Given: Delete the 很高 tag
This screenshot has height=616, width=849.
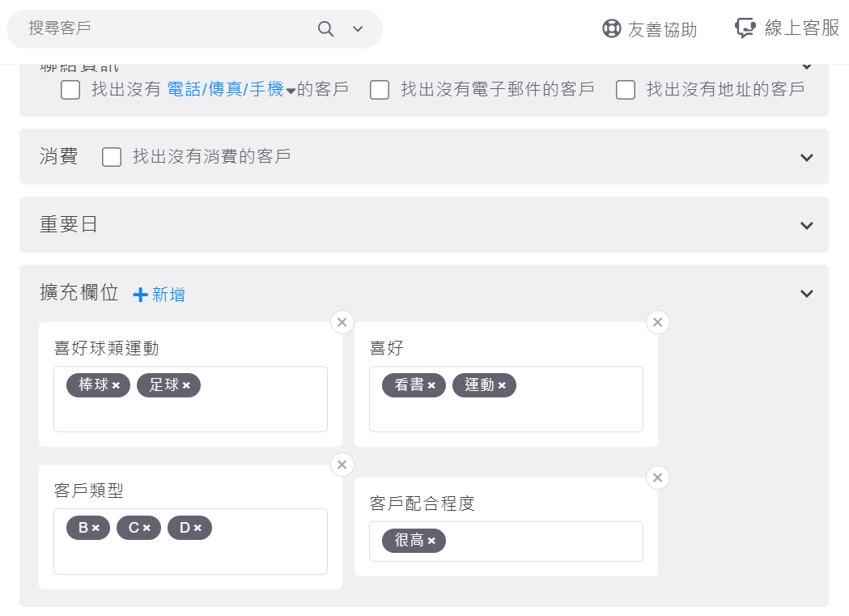Looking at the screenshot, I should [x=432, y=541].
